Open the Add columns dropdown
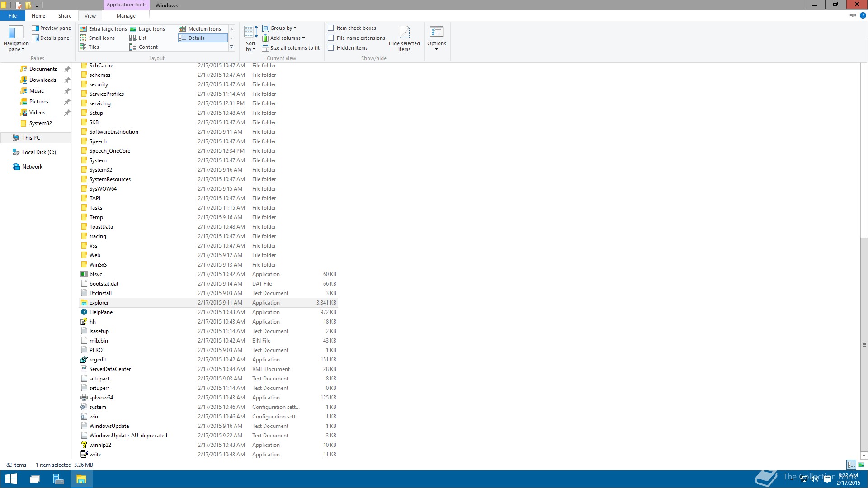The image size is (868, 488). click(283, 38)
